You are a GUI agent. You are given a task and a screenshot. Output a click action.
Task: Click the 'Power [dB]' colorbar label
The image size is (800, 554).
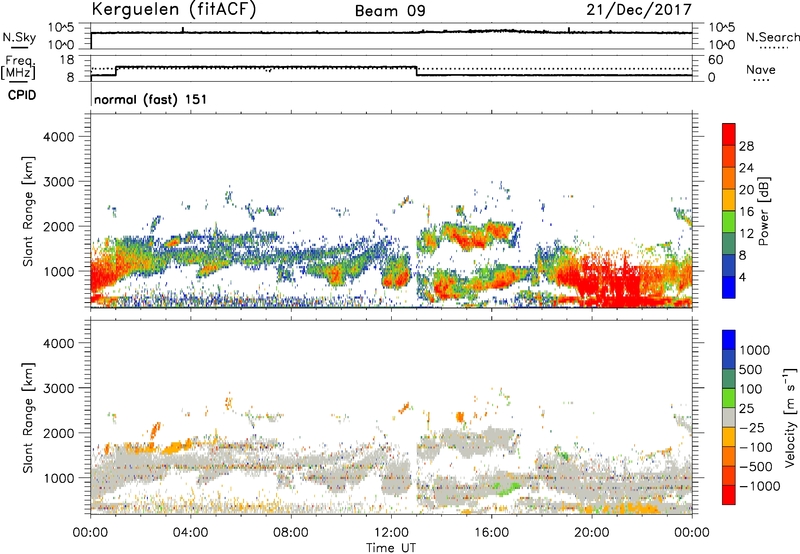pos(763,211)
